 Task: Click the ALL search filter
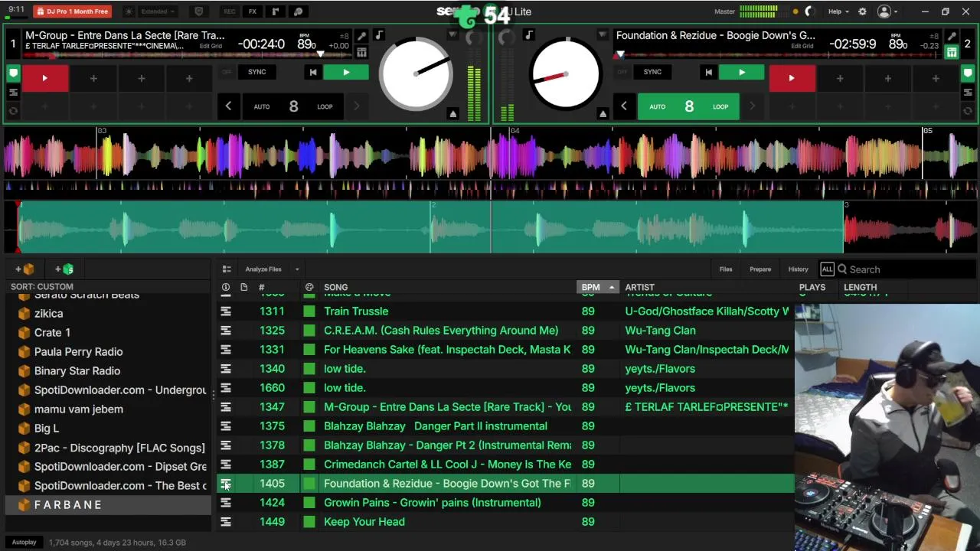point(827,269)
